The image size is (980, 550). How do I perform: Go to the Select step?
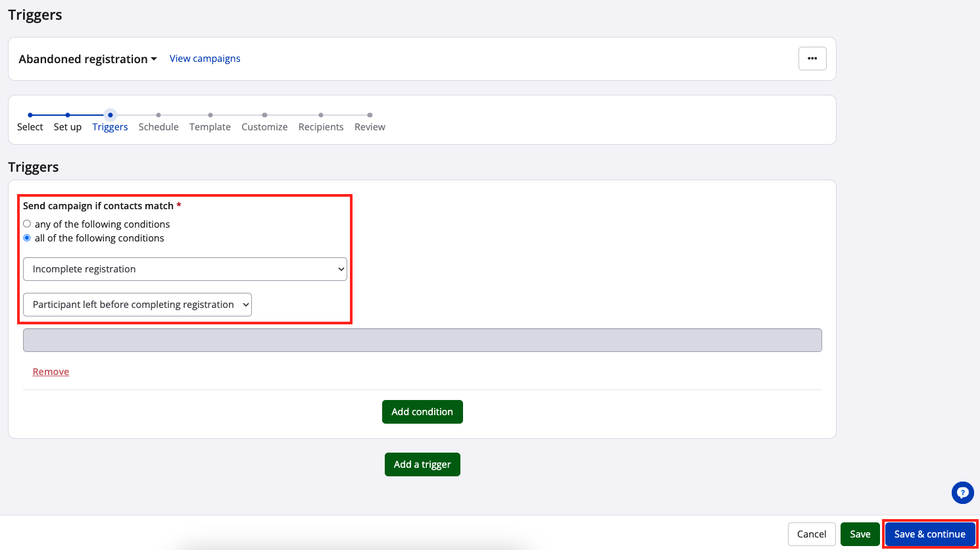[30, 126]
